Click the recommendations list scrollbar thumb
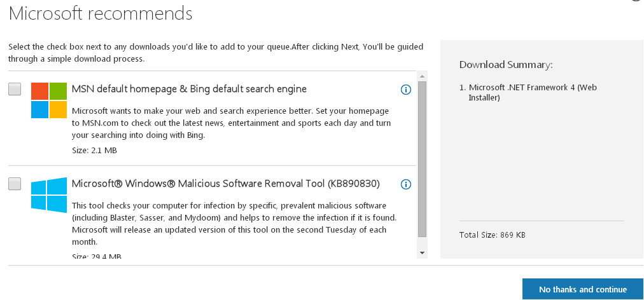Image resolution: width=644 pixels, height=300 pixels. pos(422,160)
